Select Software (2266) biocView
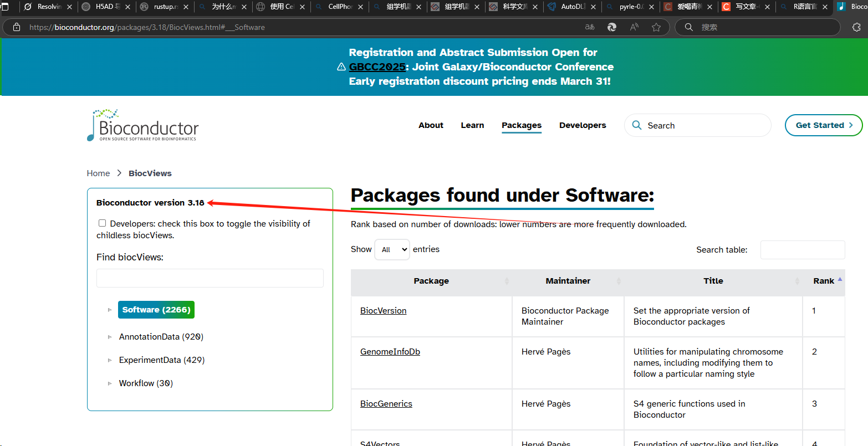This screenshot has height=446, width=868. pyautogui.click(x=156, y=310)
